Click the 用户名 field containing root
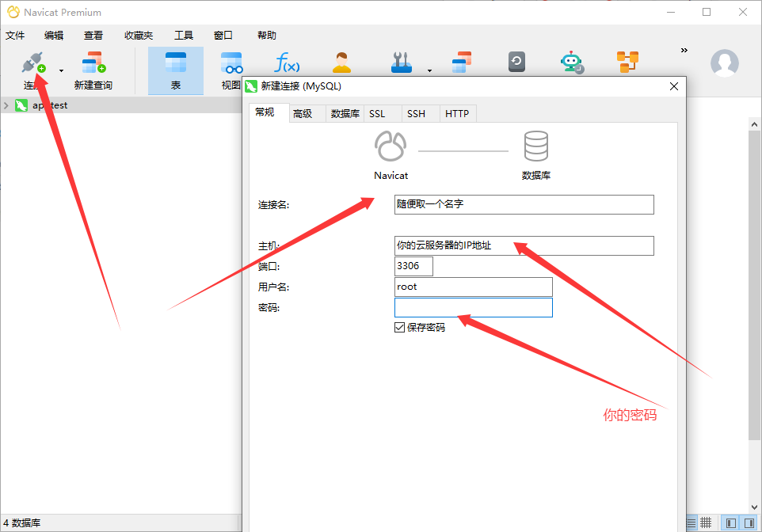 (474, 287)
